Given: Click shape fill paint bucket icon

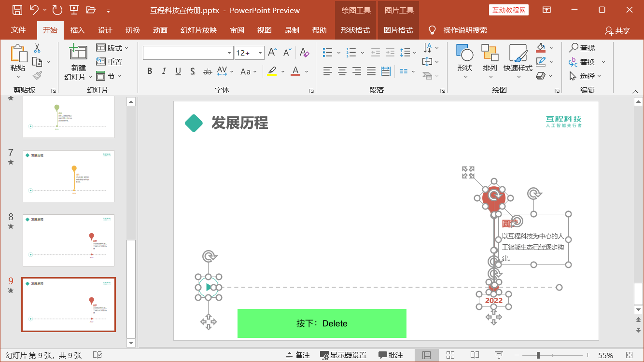Looking at the screenshot, I should (x=541, y=48).
